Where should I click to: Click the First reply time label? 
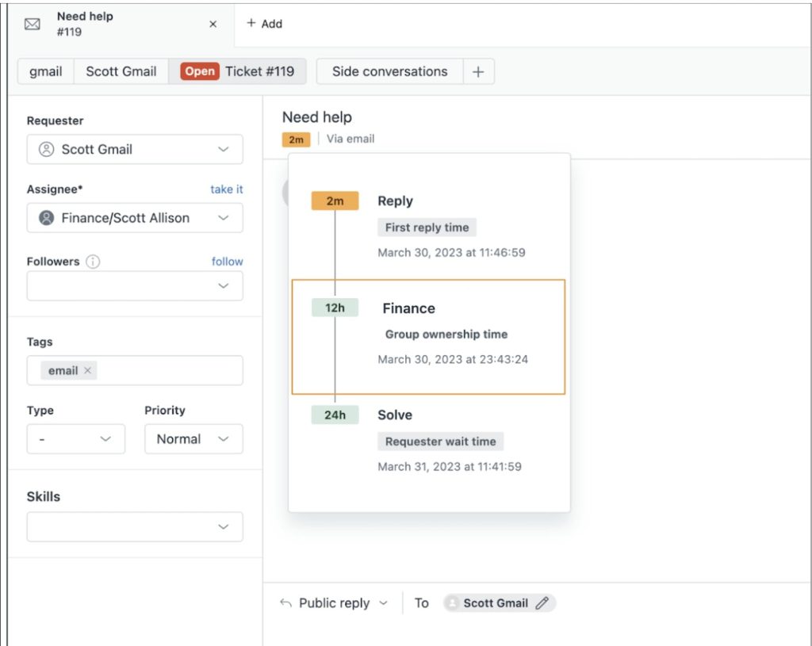pyautogui.click(x=427, y=227)
